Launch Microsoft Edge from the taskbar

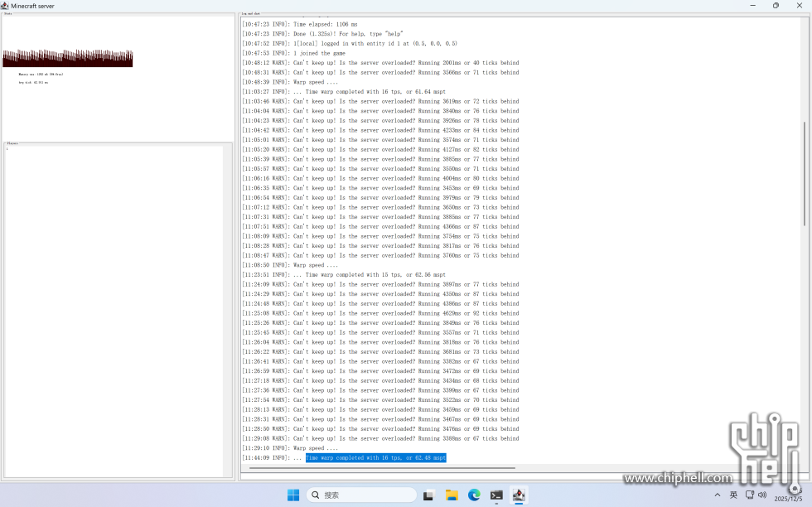pyautogui.click(x=474, y=495)
